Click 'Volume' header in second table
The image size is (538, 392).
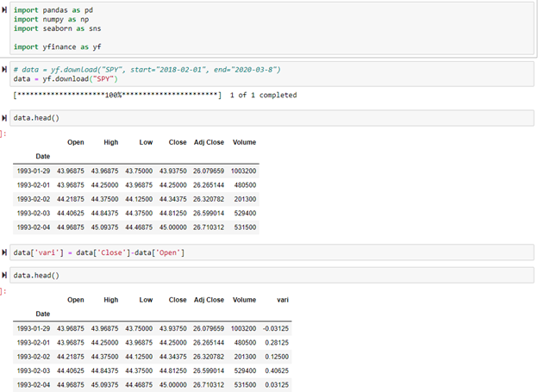click(244, 300)
